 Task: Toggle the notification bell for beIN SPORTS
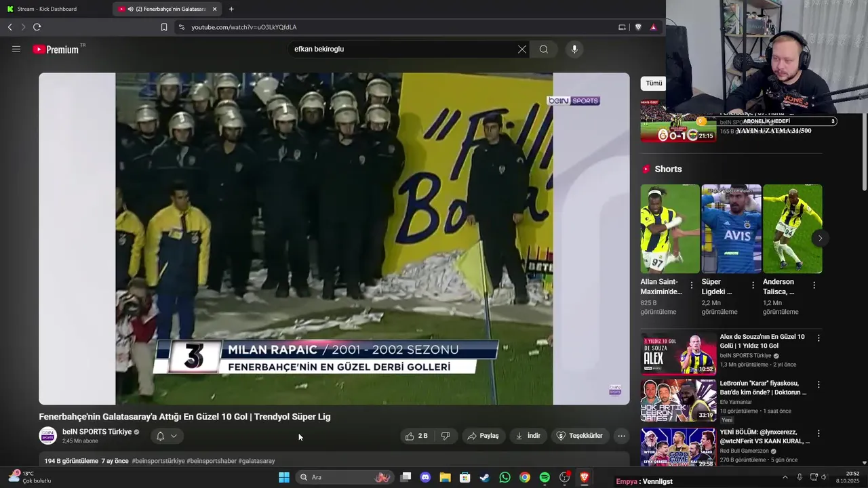[x=161, y=436]
